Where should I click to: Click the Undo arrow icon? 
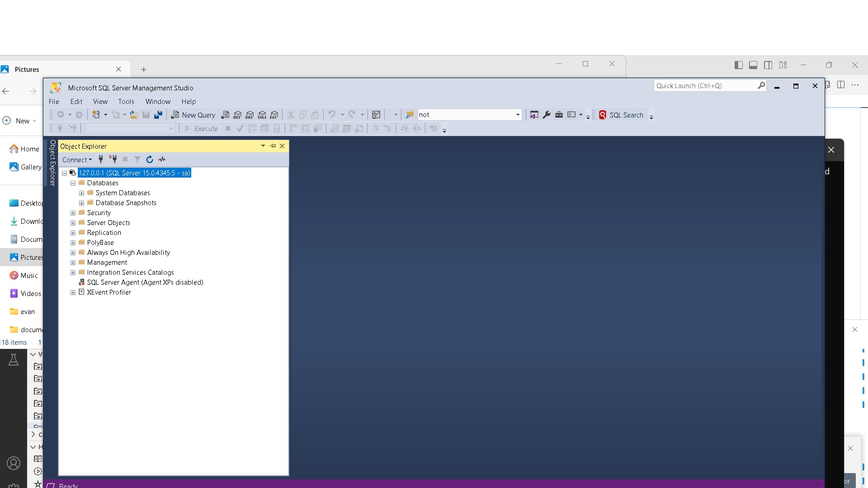(332, 115)
